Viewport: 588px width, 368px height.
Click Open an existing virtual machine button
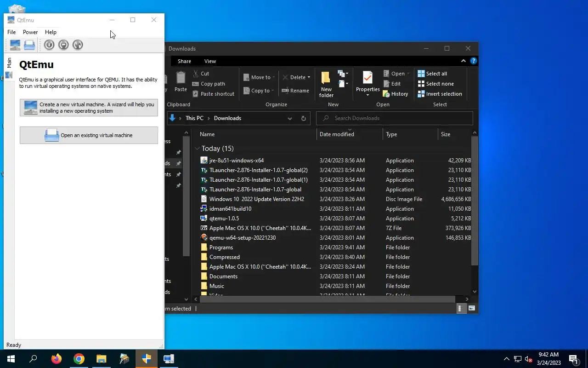pos(89,135)
